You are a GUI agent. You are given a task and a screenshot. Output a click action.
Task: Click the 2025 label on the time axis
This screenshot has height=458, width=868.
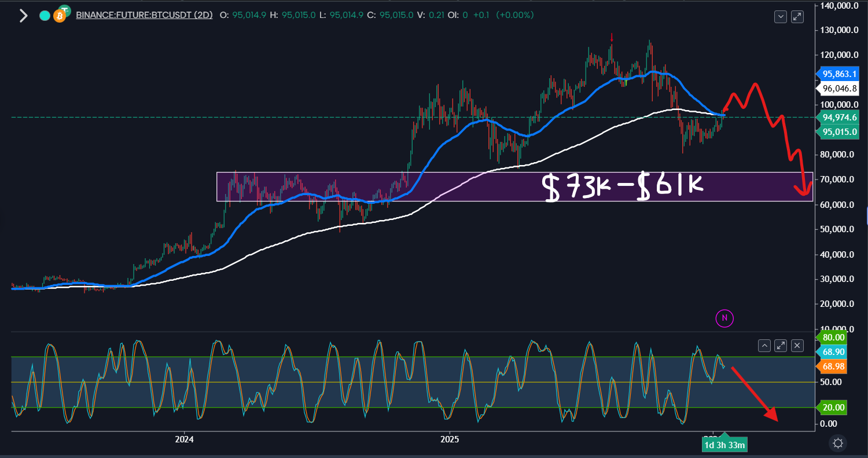coord(449,441)
